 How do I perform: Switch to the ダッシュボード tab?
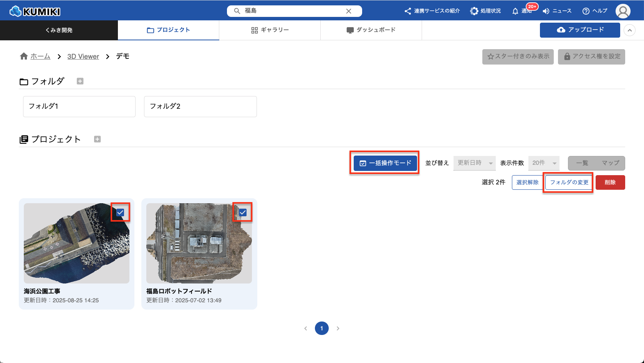coord(371,30)
